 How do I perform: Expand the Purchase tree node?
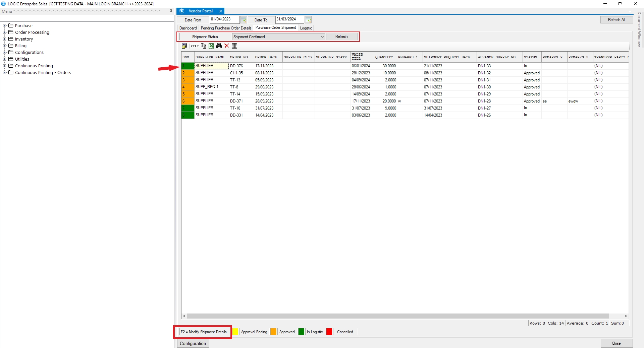pyautogui.click(x=5, y=26)
